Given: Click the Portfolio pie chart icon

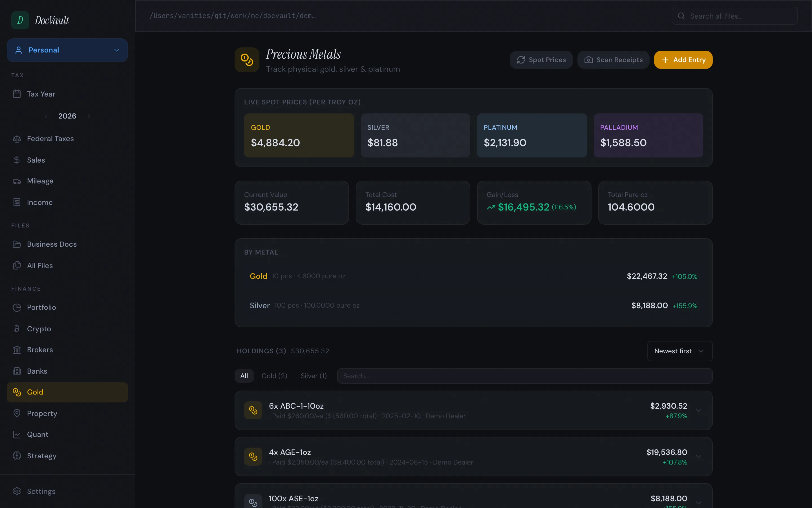Looking at the screenshot, I should pos(17,307).
